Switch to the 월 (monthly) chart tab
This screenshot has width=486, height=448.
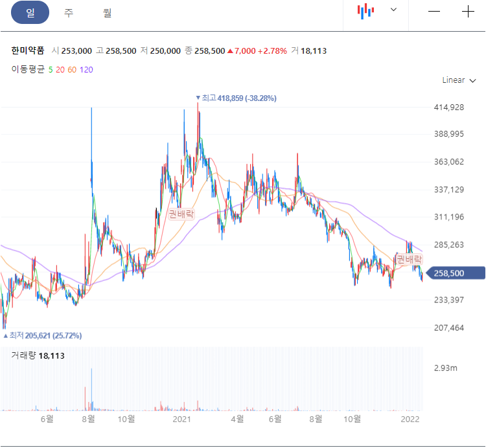point(107,13)
